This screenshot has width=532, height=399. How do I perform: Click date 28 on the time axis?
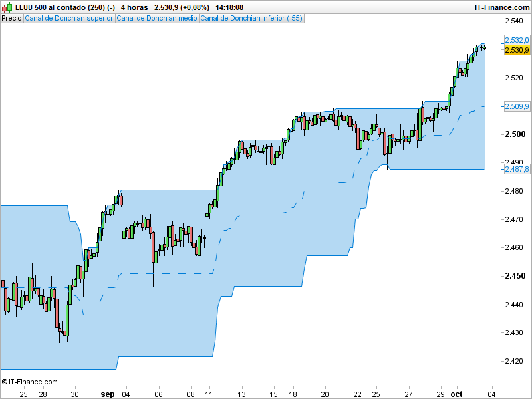[x=43, y=394]
